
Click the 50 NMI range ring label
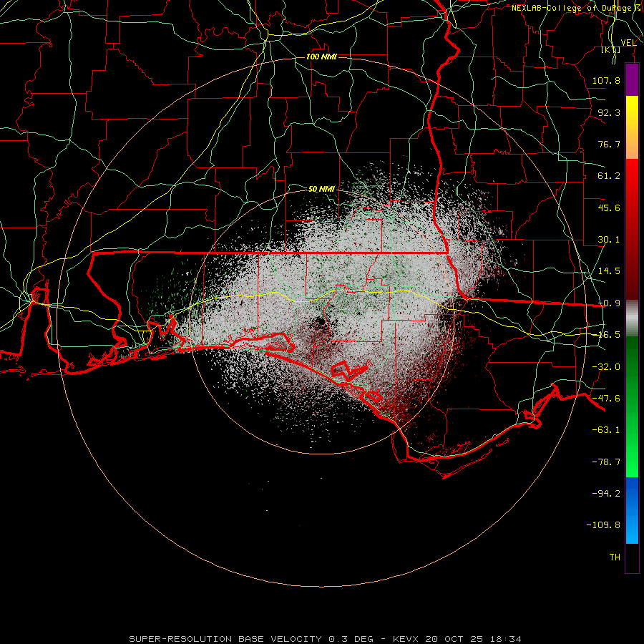point(321,189)
